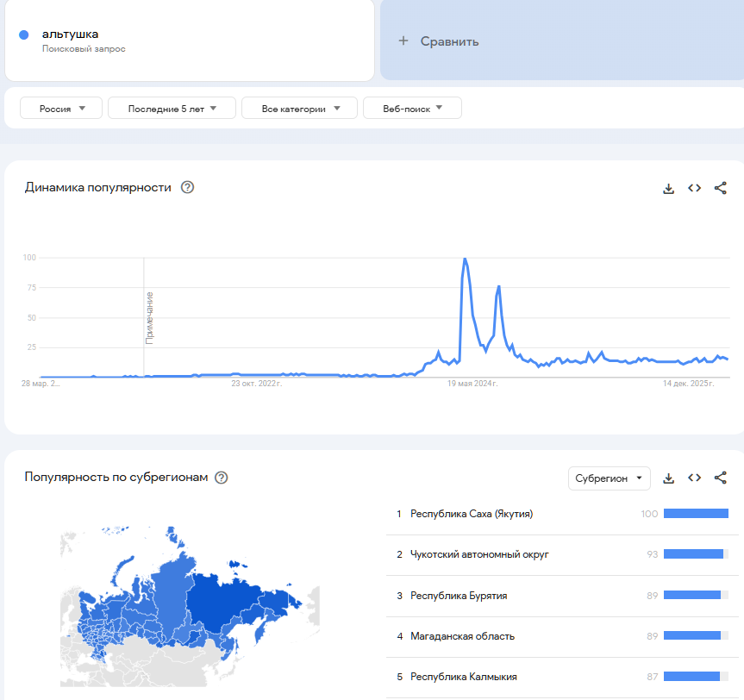Expand the Последние 5 лет time range filter
This screenshot has width=744, height=700.
click(x=172, y=109)
